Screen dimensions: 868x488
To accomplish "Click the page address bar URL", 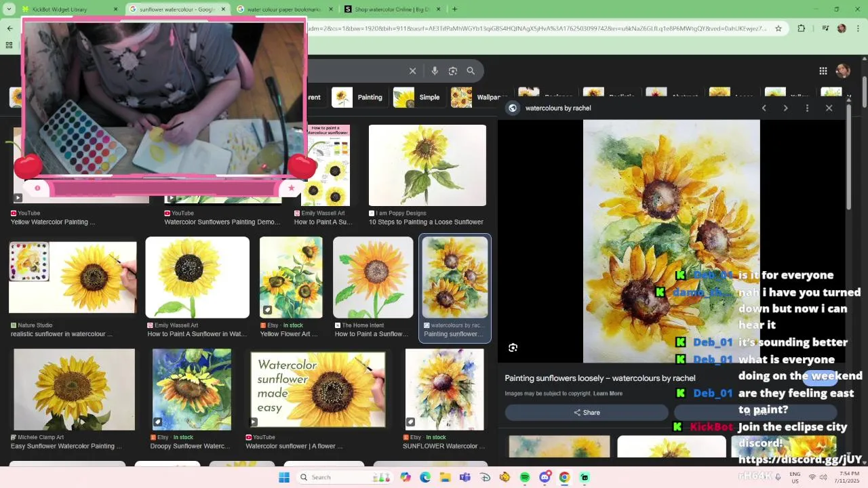I will tap(536, 28).
